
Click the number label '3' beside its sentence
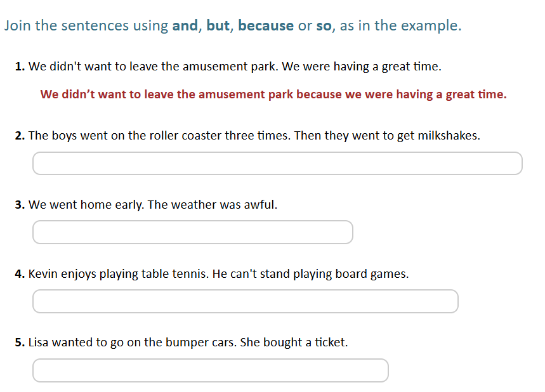[18, 204]
